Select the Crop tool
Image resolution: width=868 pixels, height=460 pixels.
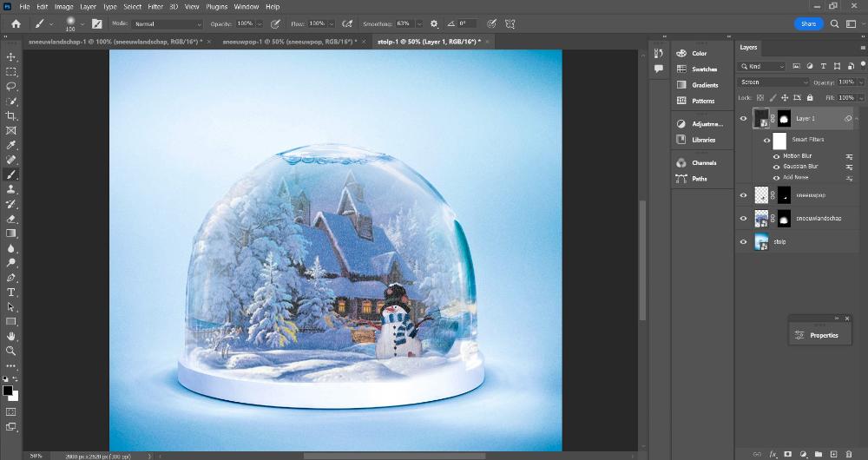click(x=11, y=115)
